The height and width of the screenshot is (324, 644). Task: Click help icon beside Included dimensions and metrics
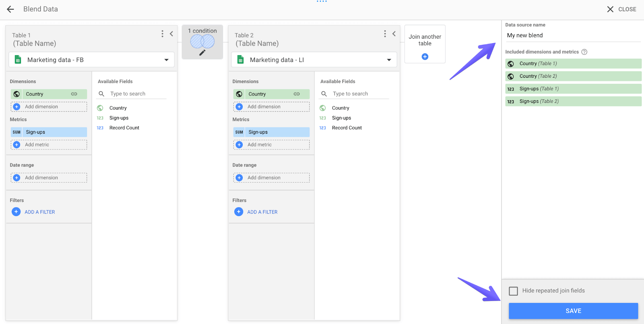pyautogui.click(x=584, y=52)
